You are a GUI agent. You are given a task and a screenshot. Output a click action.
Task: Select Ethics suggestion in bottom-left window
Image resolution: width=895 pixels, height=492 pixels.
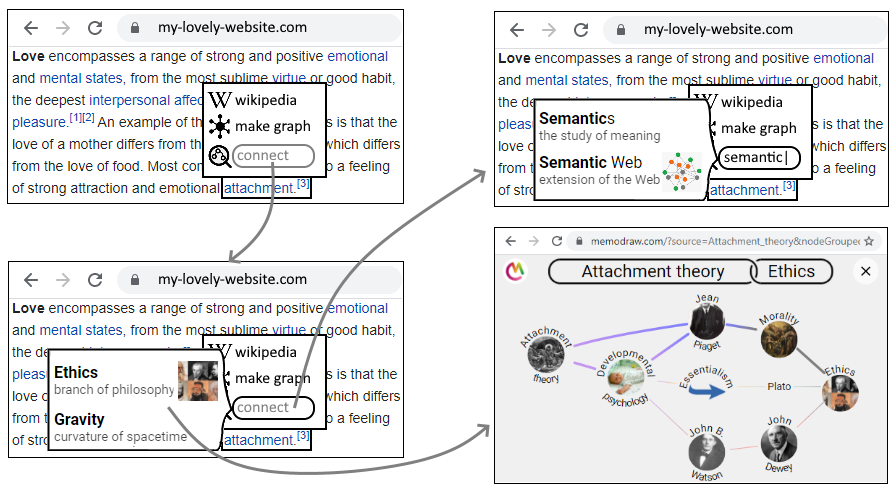(114, 380)
